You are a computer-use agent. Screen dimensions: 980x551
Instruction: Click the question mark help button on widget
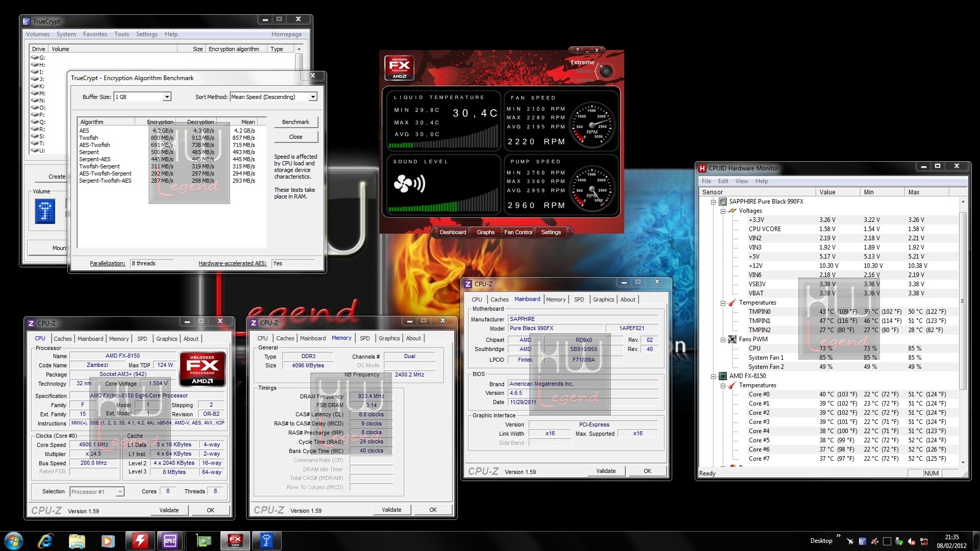[x=577, y=50]
